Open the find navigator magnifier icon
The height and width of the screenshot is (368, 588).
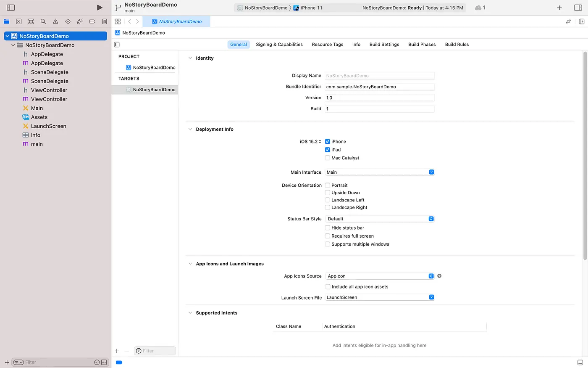(x=43, y=21)
